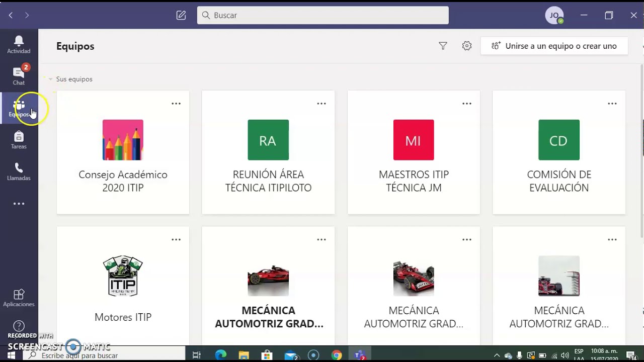Show more apps ellipsis in sidebar
Image resolution: width=644 pixels, height=362 pixels.
pyautogui.click(x=19, y=204)
